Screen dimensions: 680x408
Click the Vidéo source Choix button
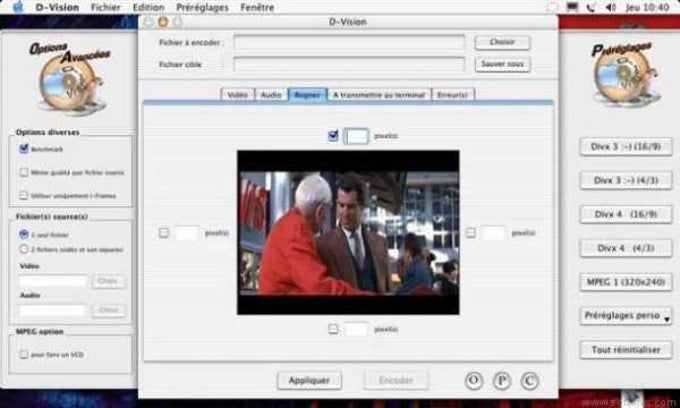coord(108,281)
